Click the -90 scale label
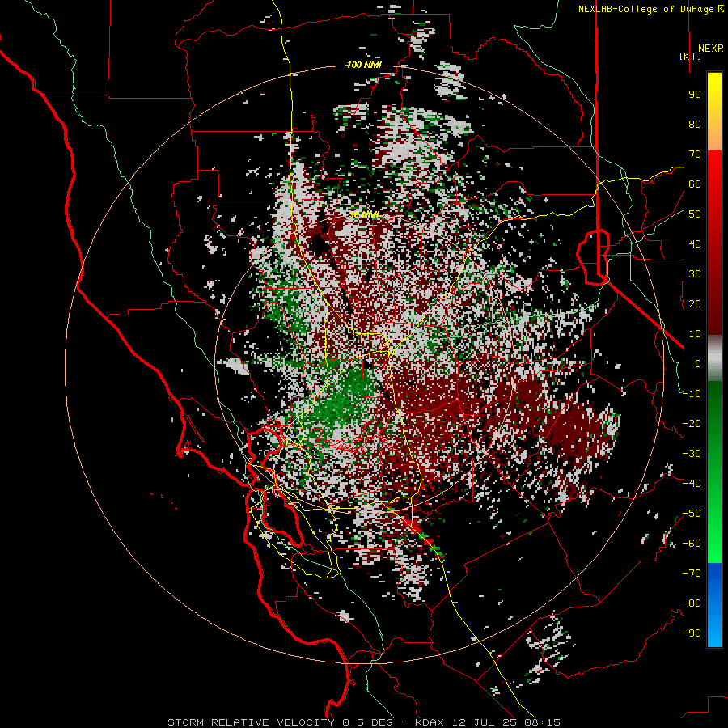 pyautogui.click(x=692, y=633)
